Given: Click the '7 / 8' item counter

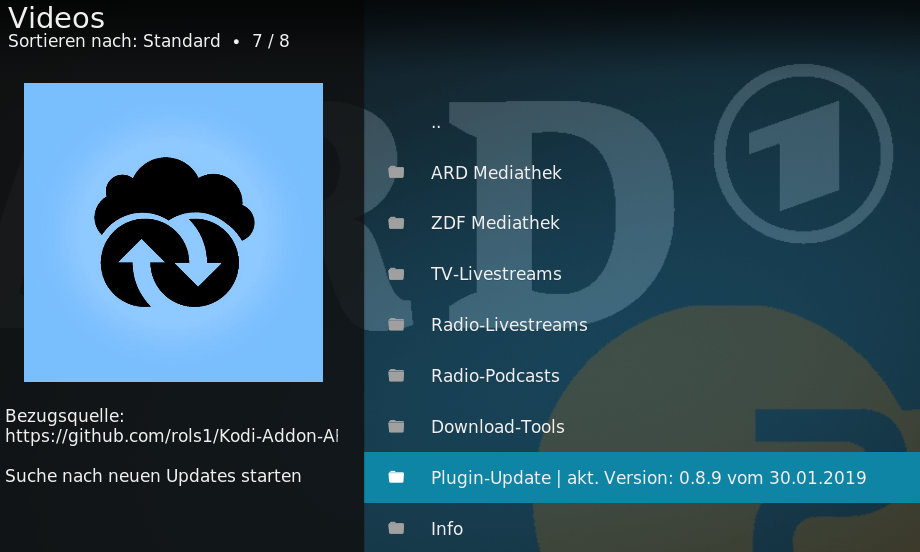Looking at the screenshot, I should click(270, 41).
